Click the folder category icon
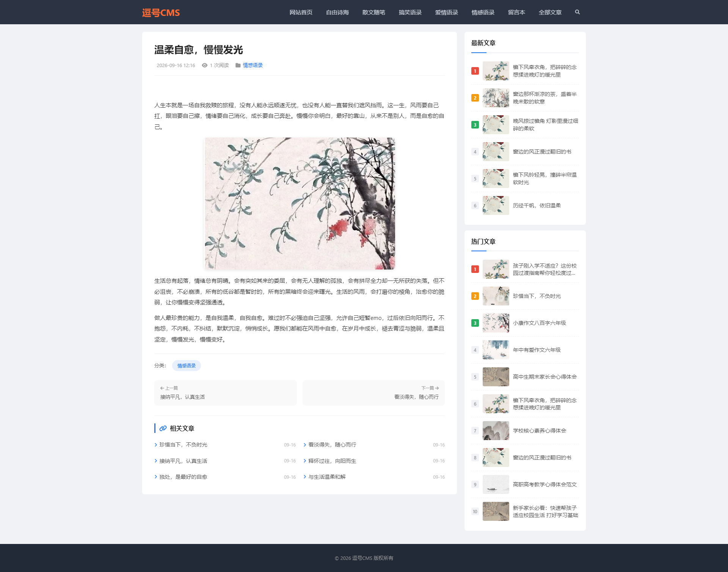The height and width of the screenshot is (572, 728). 238,65
